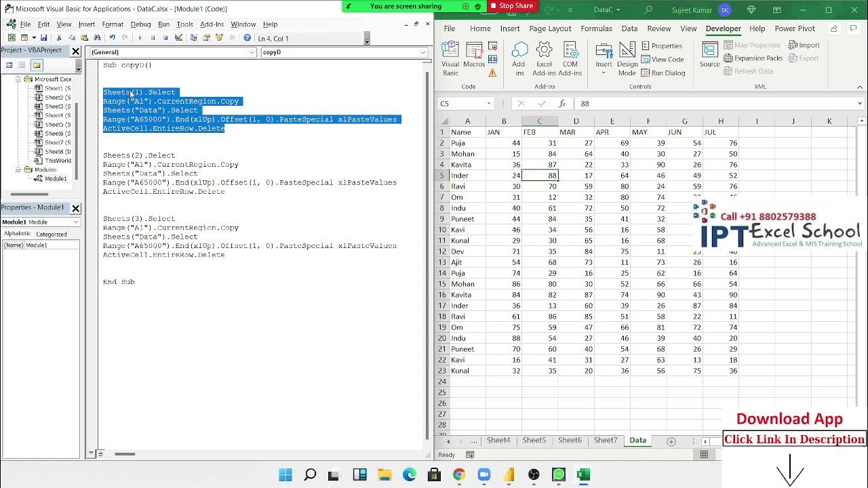Click Expansion Packs button in XML group

tap(753, 58)
